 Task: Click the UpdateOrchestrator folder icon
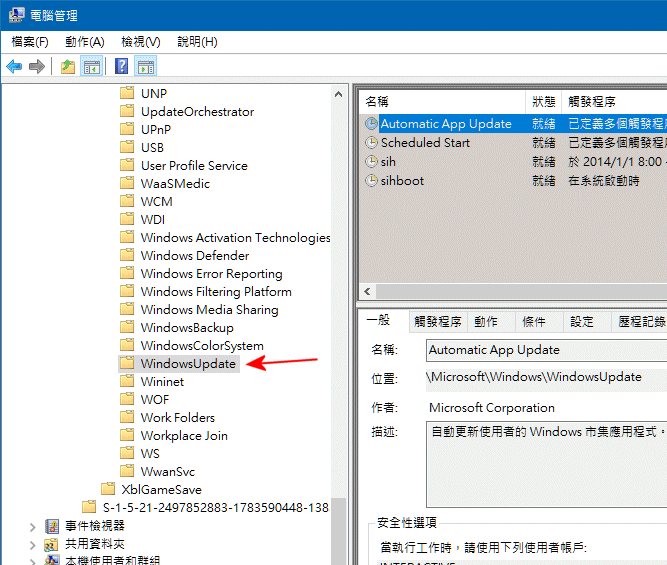(x=127, y=111)
